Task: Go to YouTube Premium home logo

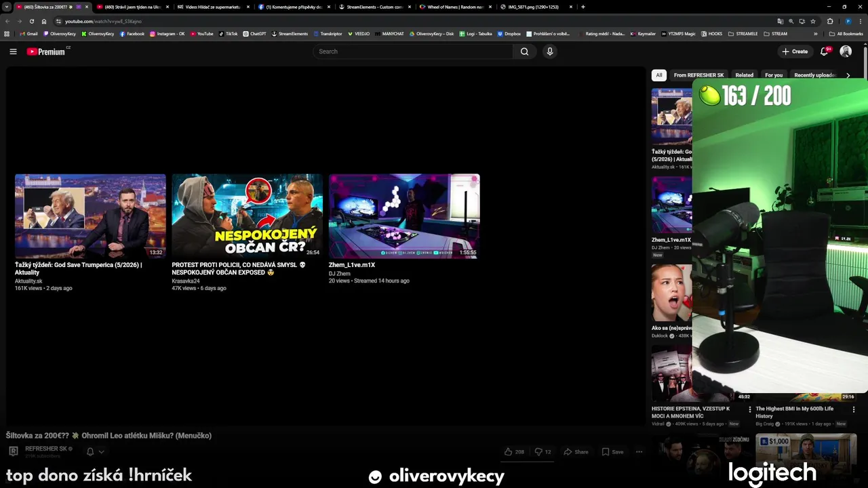Action: click(x=47, y=52)
